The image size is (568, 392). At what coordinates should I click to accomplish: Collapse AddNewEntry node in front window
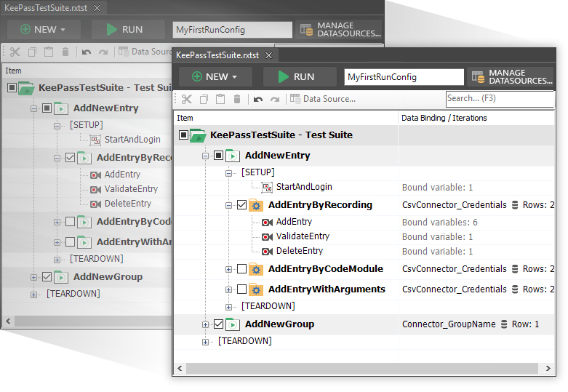click(x=205, y=156)
